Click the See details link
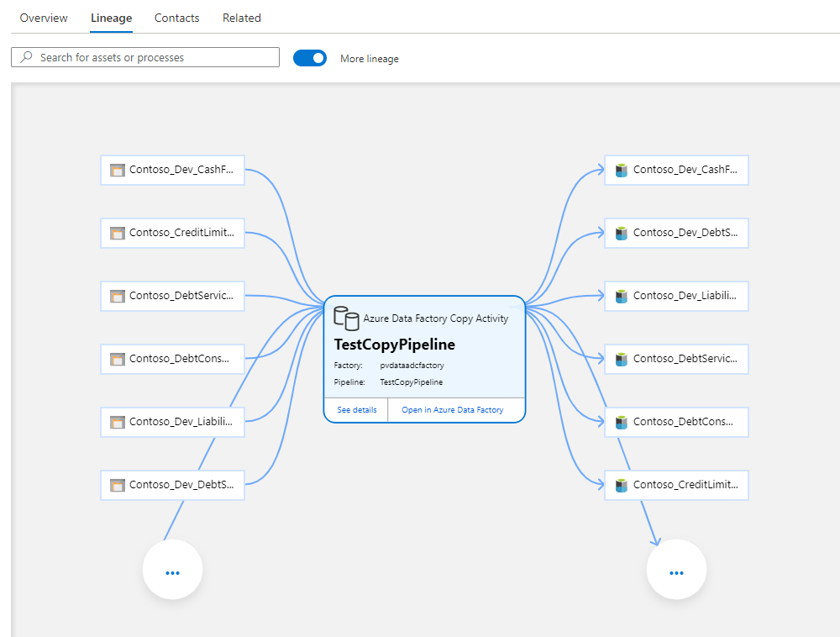Screen dimensions: 840x637 (357, 410)
